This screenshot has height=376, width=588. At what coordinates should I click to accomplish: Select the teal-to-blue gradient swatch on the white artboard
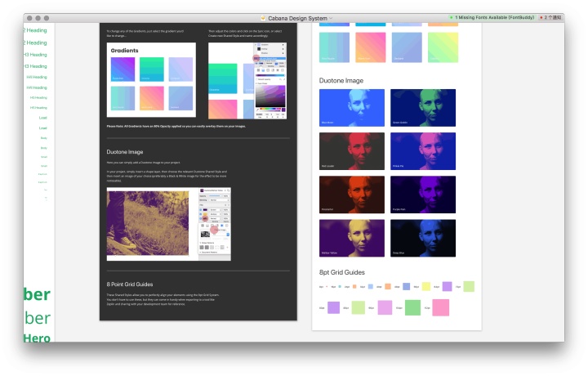point(334,47)
